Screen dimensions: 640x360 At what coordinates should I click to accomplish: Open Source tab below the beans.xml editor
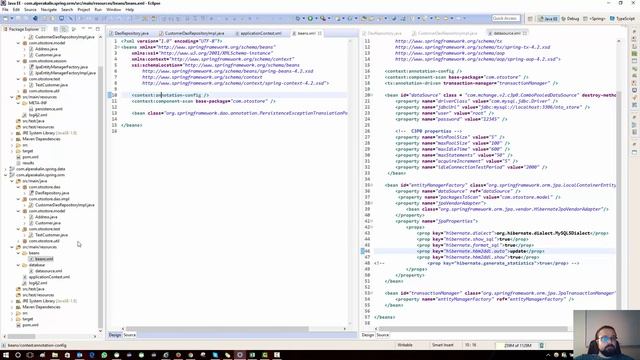[129, 335]
